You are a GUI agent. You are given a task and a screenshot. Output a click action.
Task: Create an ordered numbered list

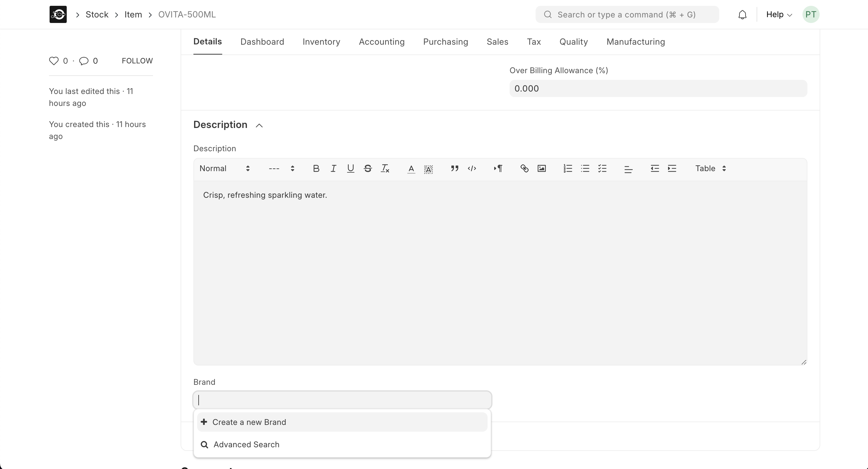(568, 168)
